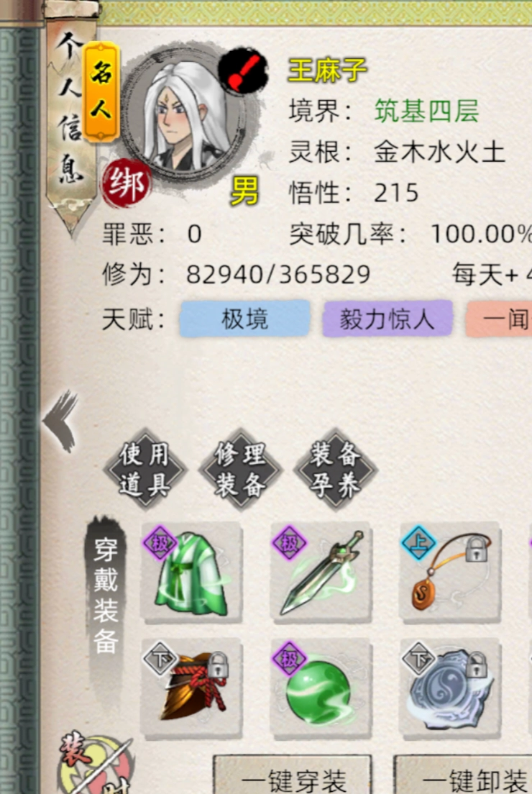The image size is (532, 794).
Task: Click the 一键卸装 unequip-all button
Action: (x=463, y=775)
